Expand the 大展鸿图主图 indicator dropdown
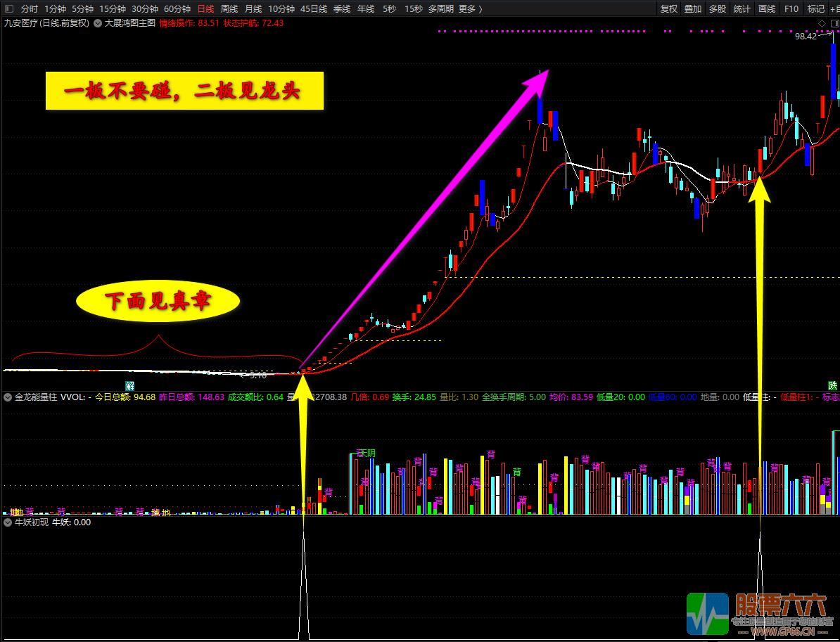Screen dimensions: 840x642 click(98, 23)
